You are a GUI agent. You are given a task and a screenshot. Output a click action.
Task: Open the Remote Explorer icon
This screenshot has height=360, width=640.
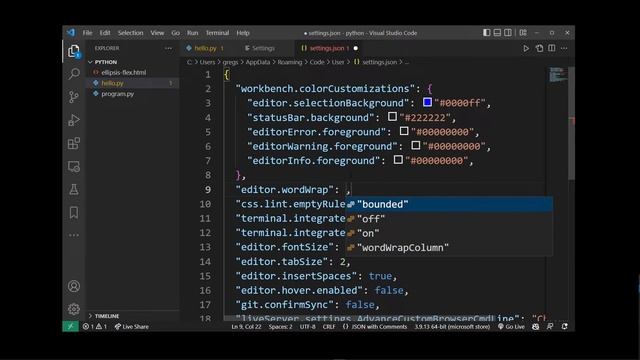[74, 167]
